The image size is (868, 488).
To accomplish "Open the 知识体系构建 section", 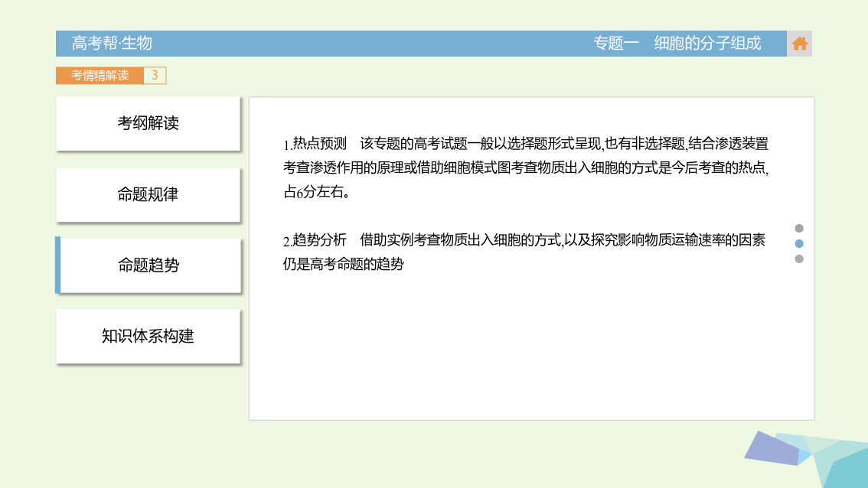I will 148,337.
